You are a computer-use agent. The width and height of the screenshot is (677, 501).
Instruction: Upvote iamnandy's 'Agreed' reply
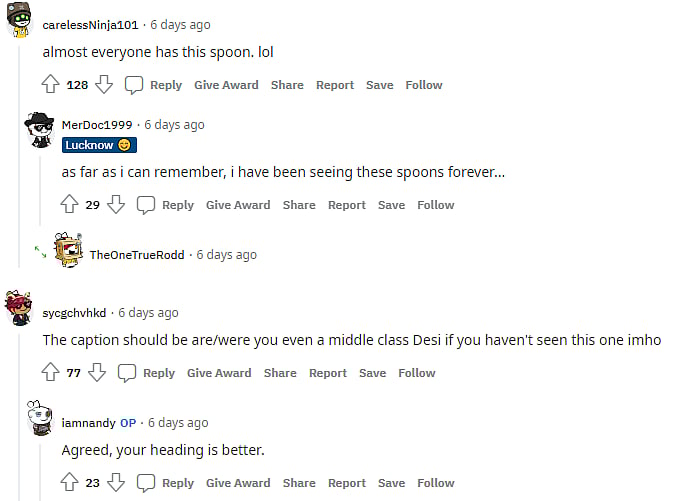[70, 483]
